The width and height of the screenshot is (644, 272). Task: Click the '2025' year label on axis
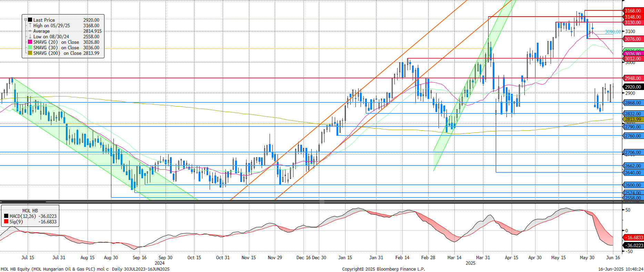(x=471, y=263)
